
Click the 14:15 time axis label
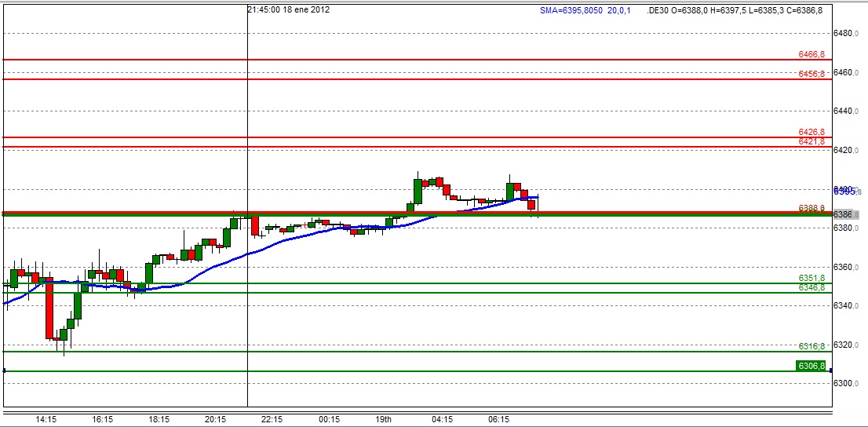coord(46,419)
